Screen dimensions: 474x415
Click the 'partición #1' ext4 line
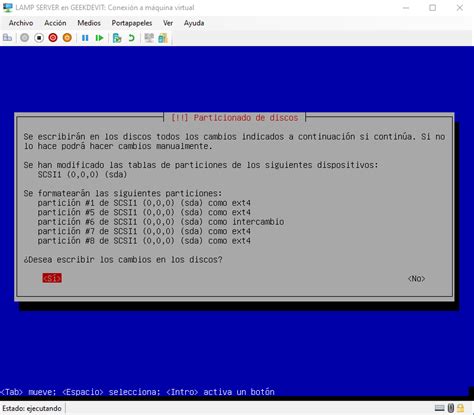(144, 203)
